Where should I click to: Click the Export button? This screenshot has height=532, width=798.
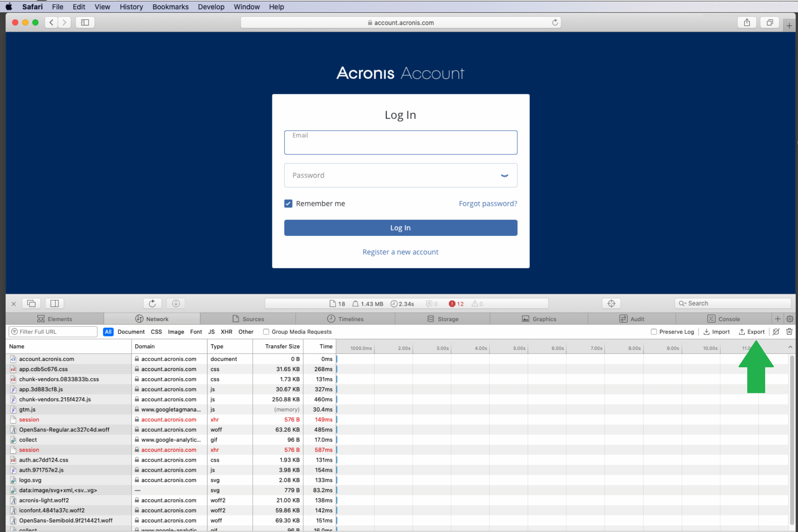click(x=751, y=332)
